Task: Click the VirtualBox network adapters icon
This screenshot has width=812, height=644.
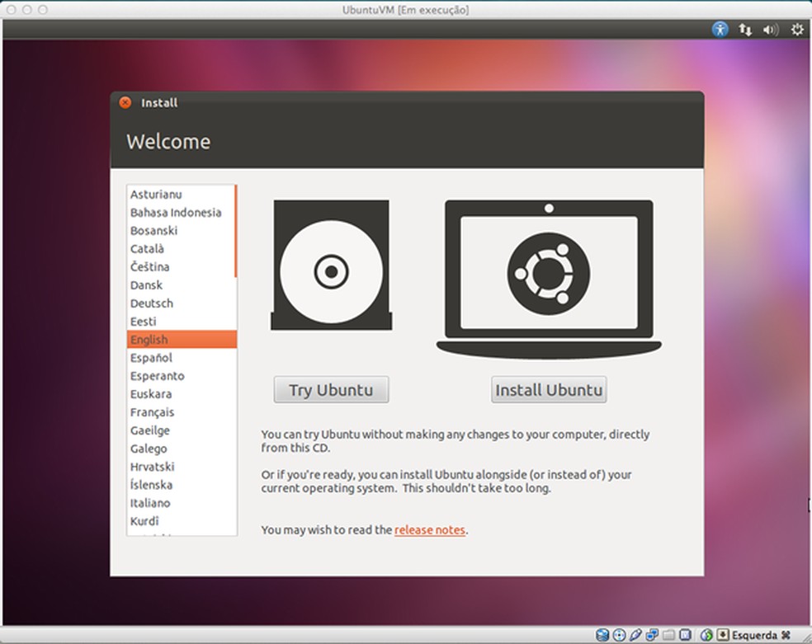Action: coord(652,635)
